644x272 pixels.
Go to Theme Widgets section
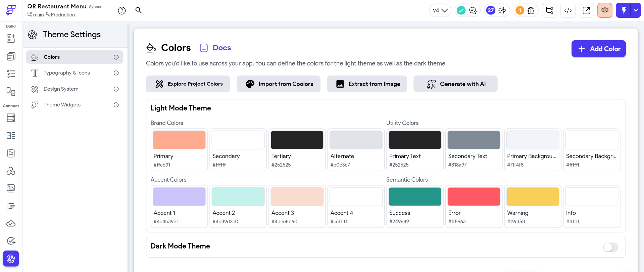tap(62, 105)
